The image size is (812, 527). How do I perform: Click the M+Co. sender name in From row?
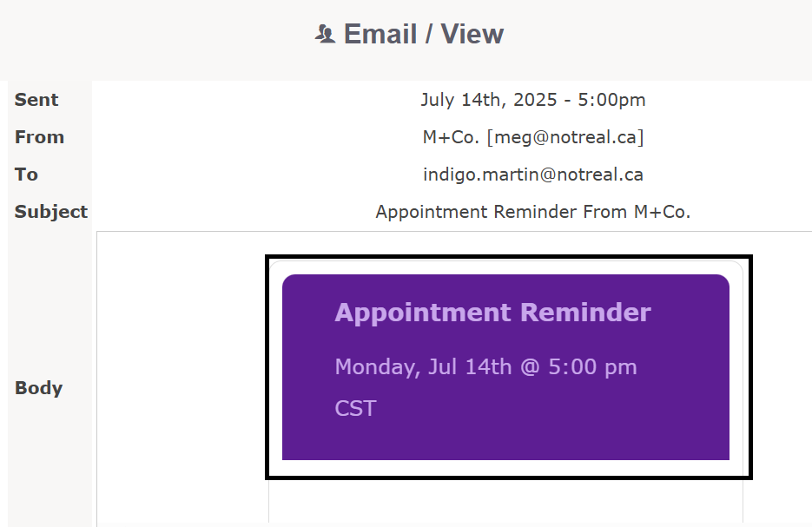click(x=451, y=137)
